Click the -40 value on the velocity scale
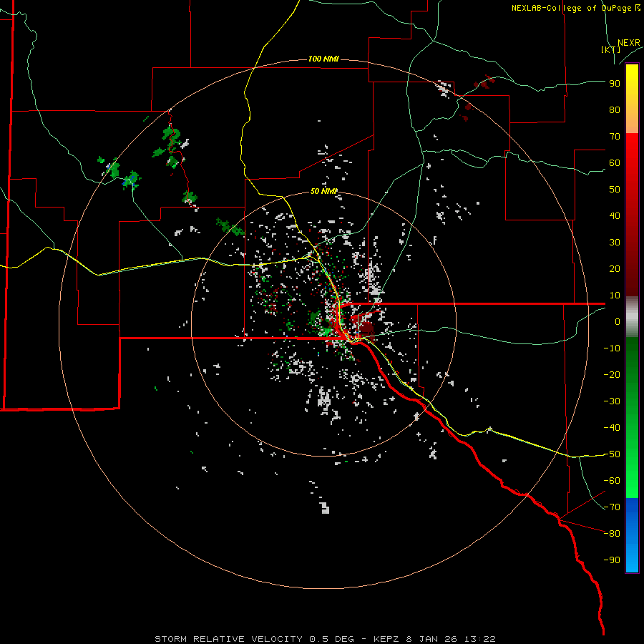The height and width of the screenshot is (644, 644). (612, 428)
